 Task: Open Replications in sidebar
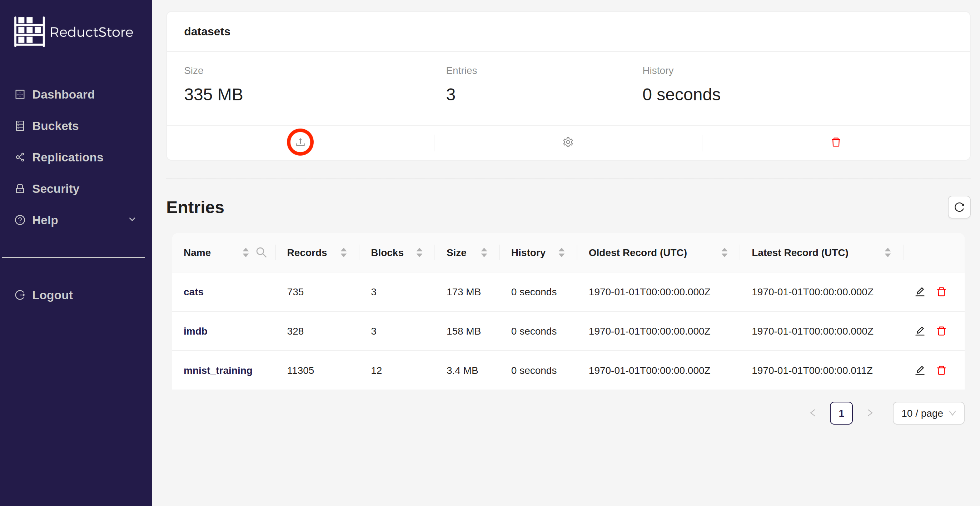(67, 157)
